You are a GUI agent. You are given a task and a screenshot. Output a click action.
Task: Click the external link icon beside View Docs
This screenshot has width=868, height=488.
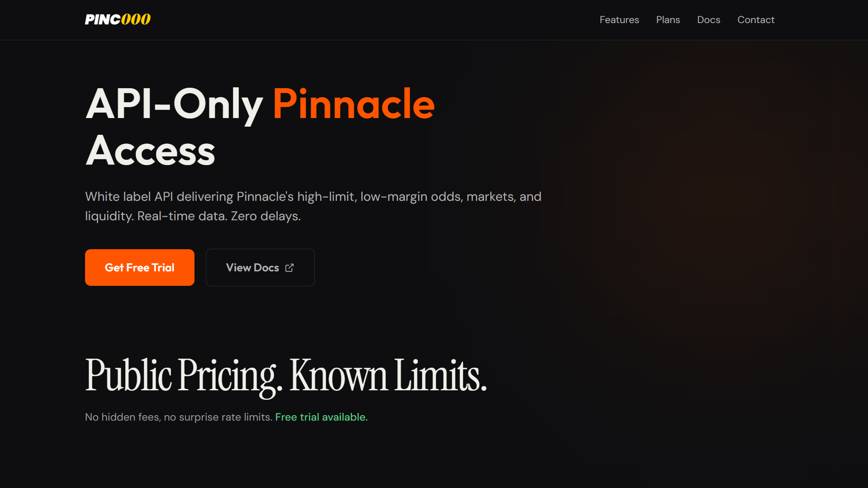pyautogui.click(x=289, y=268)
